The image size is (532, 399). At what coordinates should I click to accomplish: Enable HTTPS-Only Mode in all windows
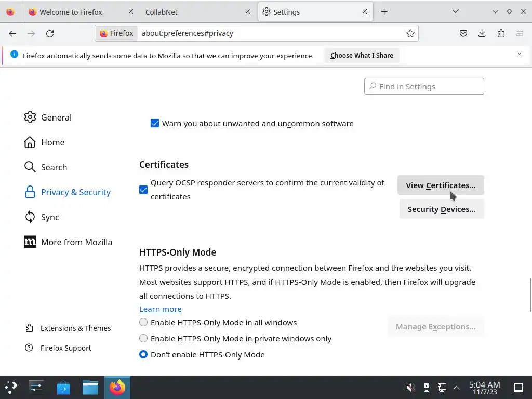pos(143,322)
